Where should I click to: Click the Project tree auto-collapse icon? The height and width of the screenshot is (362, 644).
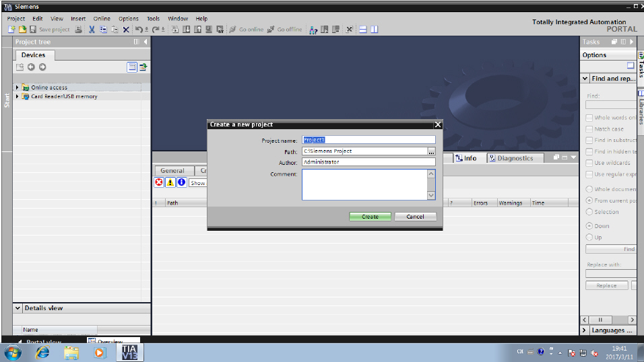point(136,42)
